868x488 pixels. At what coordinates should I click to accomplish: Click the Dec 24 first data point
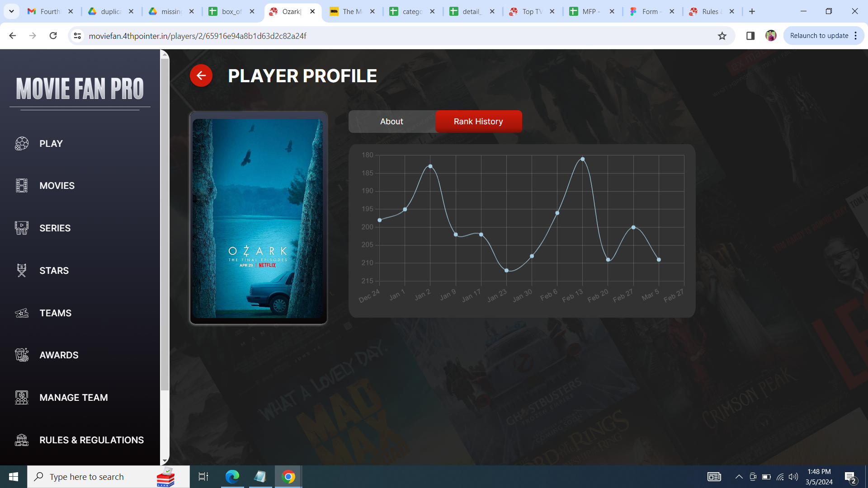click(380, 220)
